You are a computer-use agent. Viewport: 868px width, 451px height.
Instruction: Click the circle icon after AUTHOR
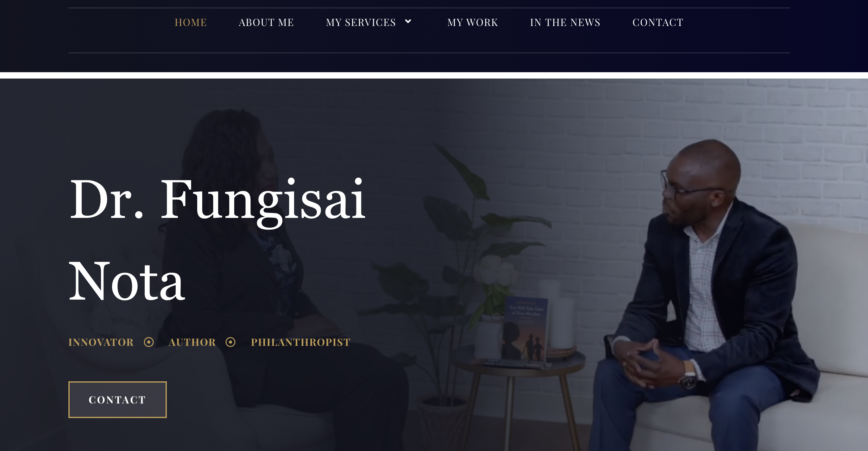pos(230,342)
